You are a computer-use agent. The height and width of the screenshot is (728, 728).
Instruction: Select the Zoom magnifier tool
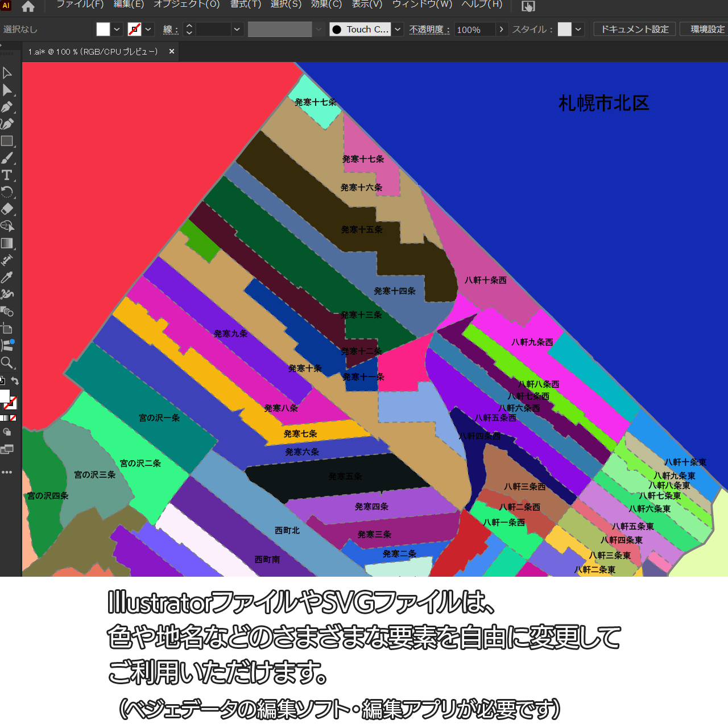point(7,363)
